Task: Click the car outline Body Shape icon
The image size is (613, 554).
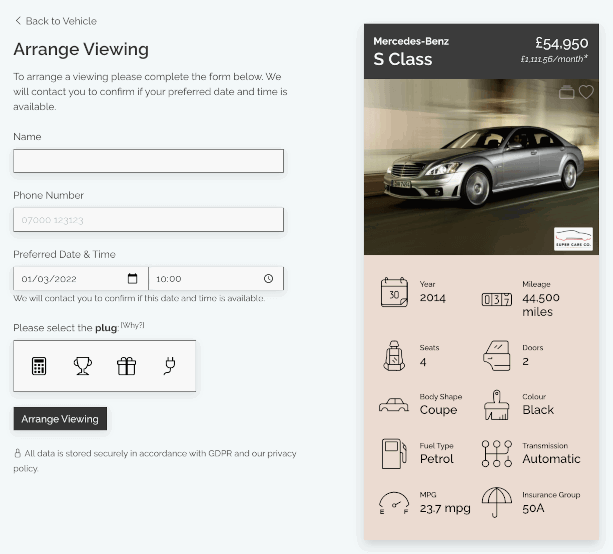Action: click(394, 405)
